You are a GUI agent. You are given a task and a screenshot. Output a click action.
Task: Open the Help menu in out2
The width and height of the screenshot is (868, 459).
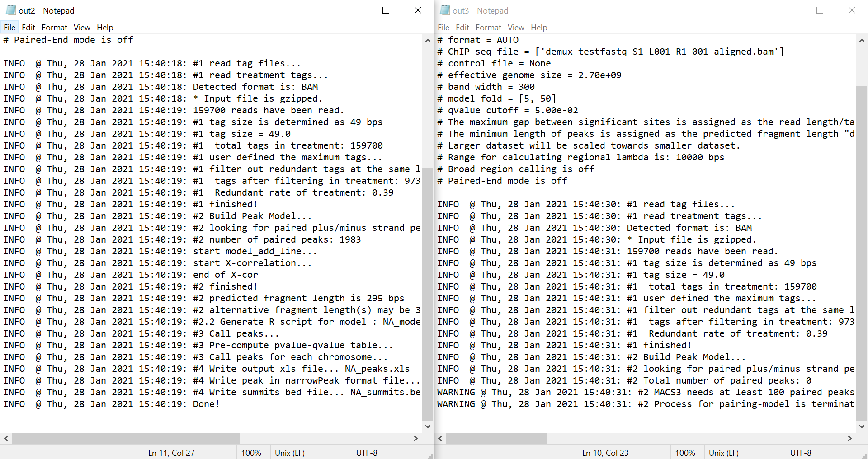point(105,28)
